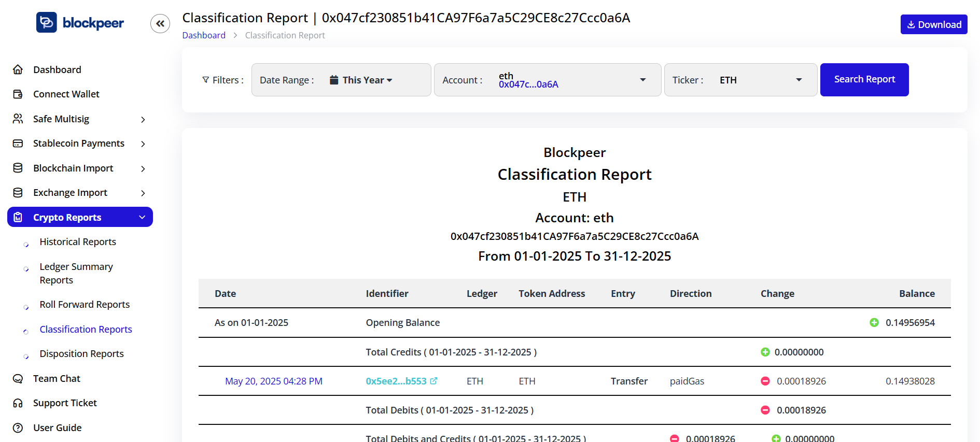Click the Search Report button

(x=864, y=79)
